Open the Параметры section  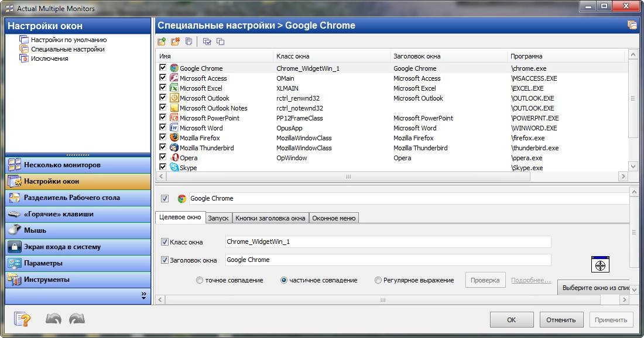(x=78, y=263)
